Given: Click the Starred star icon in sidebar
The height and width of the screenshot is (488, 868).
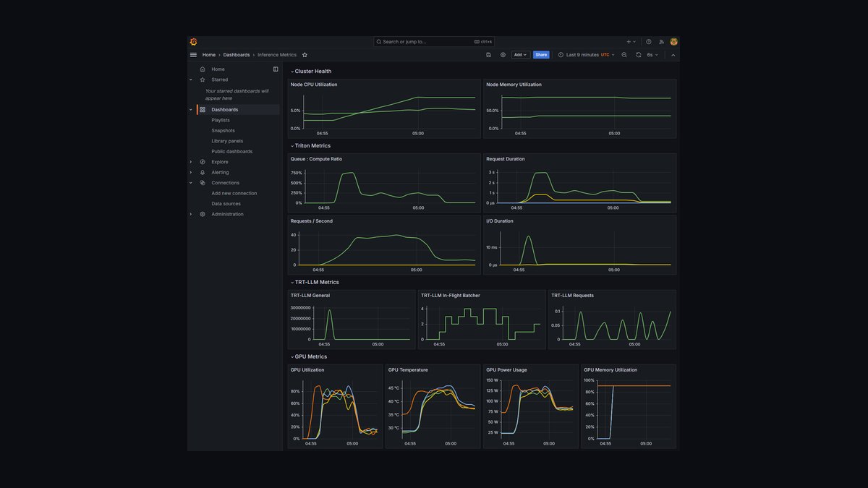Looking at the screenshot, I should [x=203, y=80].
